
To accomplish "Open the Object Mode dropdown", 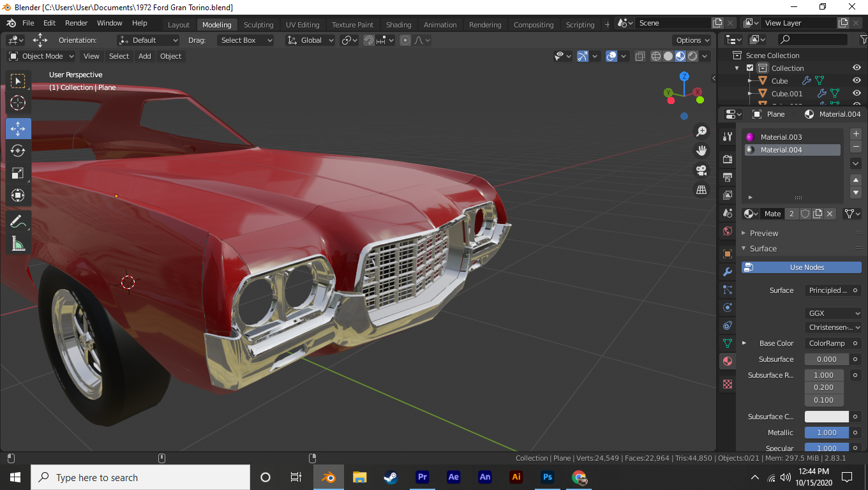I will pos(41,56).
